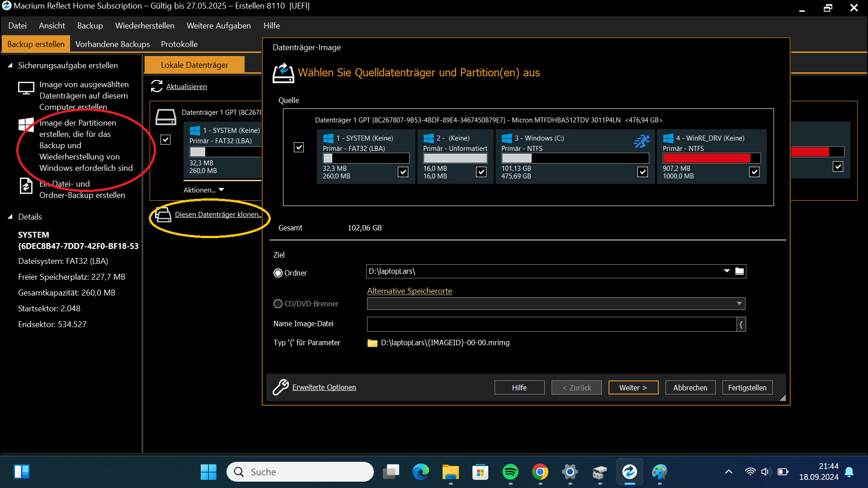Viewport: 868px width, 488px height.
Task: Click the wrench icon for Erweiterte Optionen
Action: click(280, 387)
